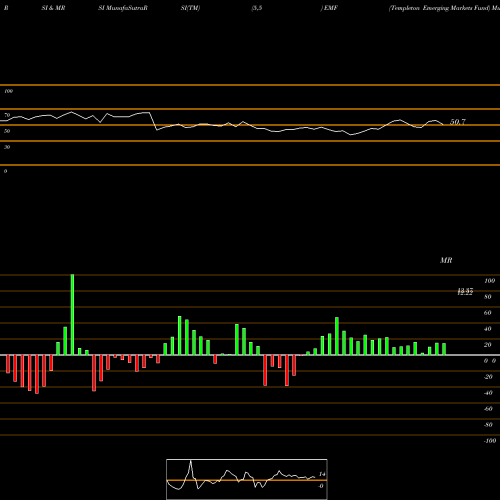Click the 'SI MunafaSutraR' header text
The width and height of the screenshot is (500, 500).
click(x=123, y=8)
